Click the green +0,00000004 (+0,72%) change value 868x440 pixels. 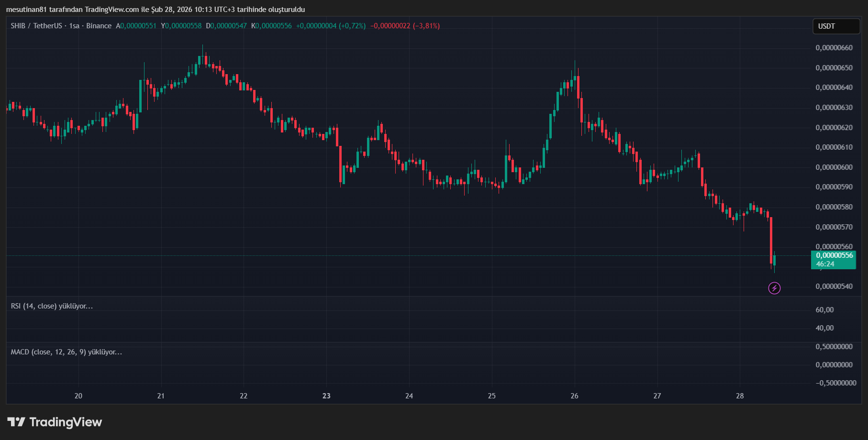pos(331,26)
